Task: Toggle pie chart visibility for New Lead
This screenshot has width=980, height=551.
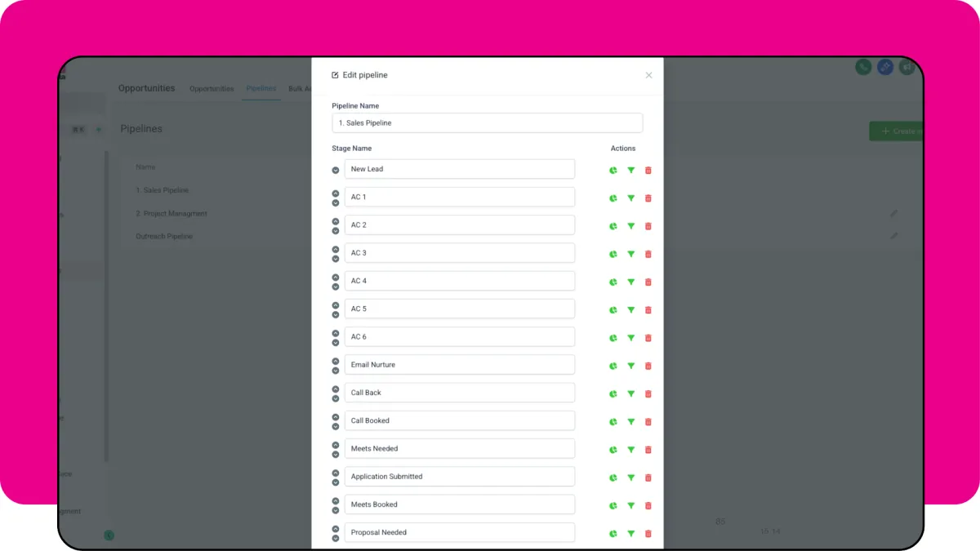Action: (613, 170)
